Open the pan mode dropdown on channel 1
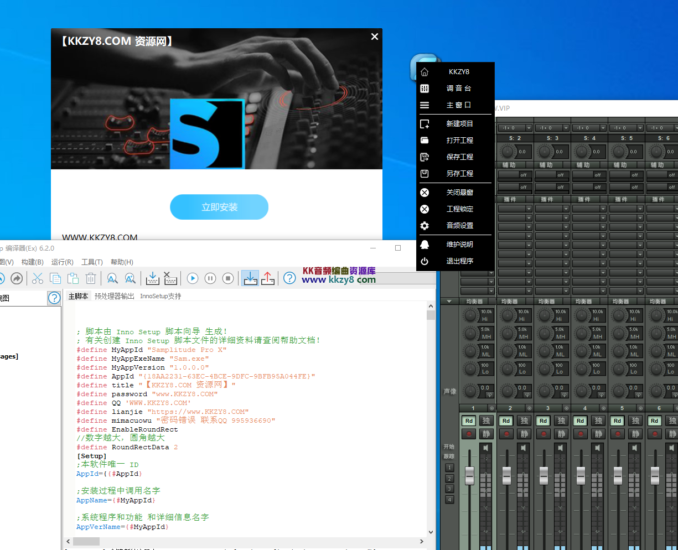This screenshot has height=550, width=678. tap(489, 395)
